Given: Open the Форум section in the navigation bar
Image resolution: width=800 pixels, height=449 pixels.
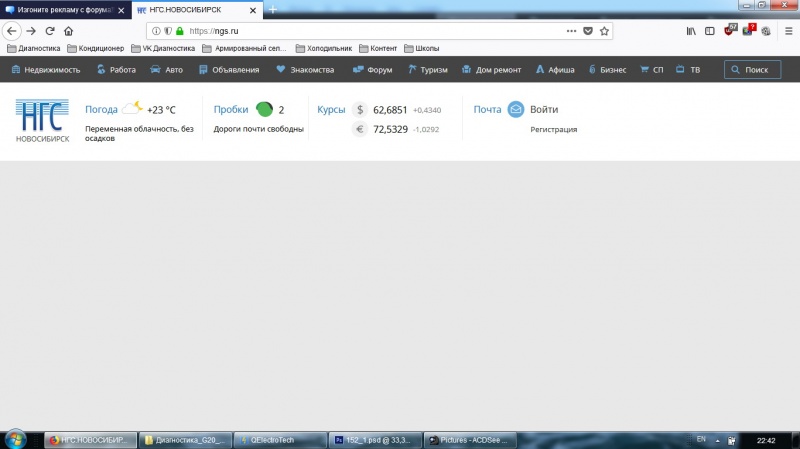Looking at the screenshot, I should [372, 70].
